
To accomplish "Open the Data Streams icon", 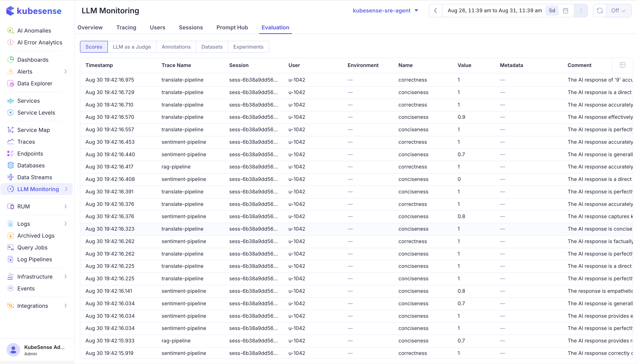I will 10,177.
